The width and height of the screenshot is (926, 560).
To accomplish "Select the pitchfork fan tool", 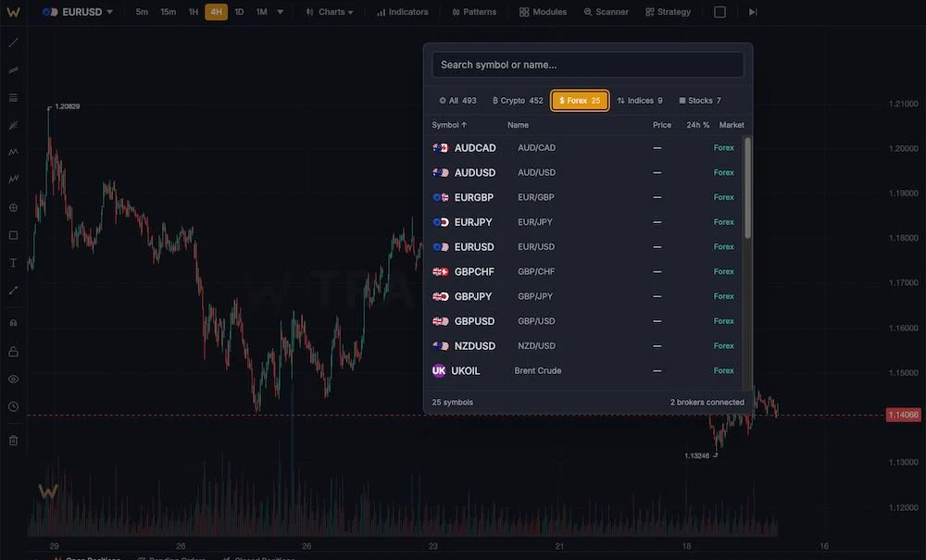I will pos(13,125).
